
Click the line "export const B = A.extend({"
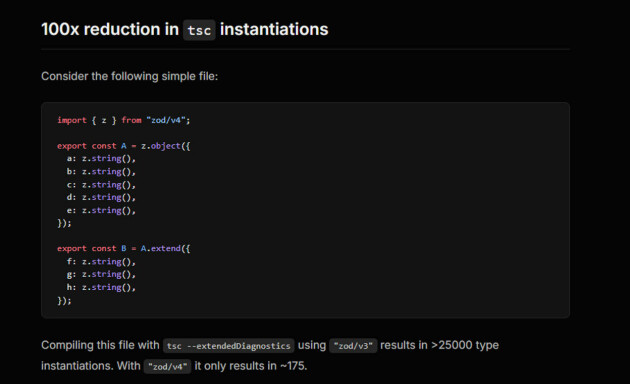[124, 249]
